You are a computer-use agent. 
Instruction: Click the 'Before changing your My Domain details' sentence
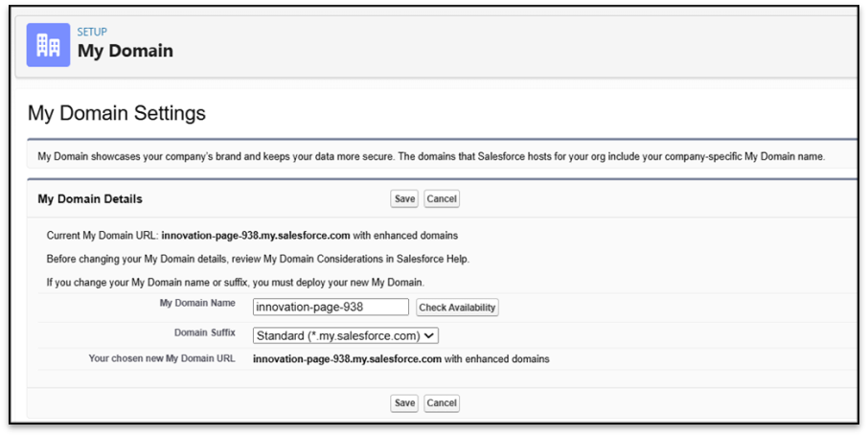[258, 259]
